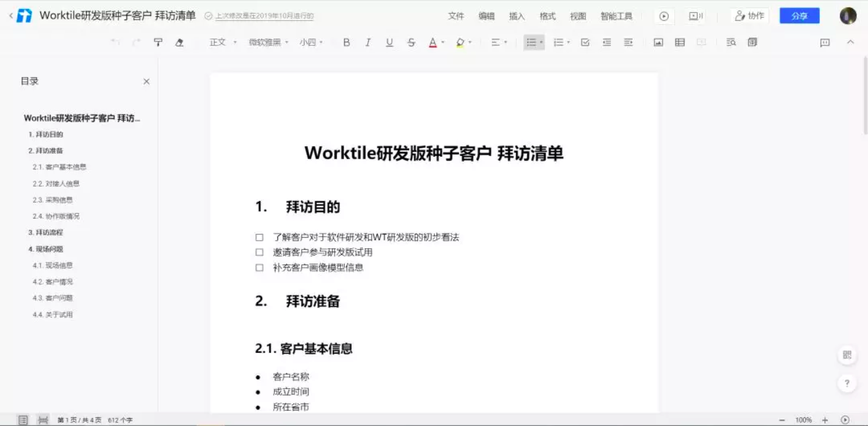Toggle italic formatting

tap(368, 43)
